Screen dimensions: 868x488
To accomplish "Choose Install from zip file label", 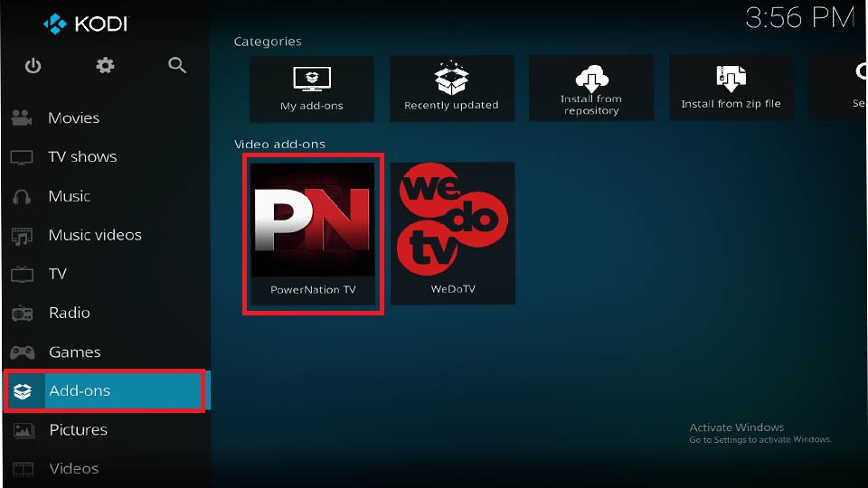I will pos(731,103).
